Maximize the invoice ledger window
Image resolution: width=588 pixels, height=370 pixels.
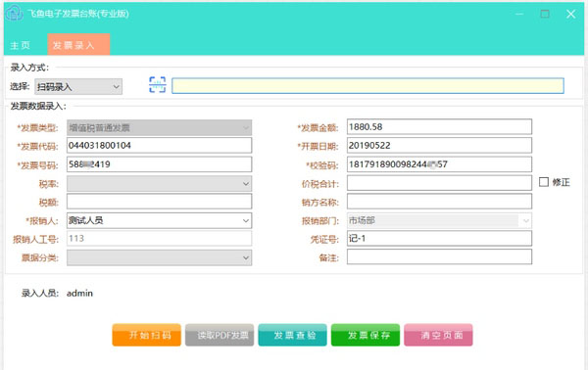[545, 14]
